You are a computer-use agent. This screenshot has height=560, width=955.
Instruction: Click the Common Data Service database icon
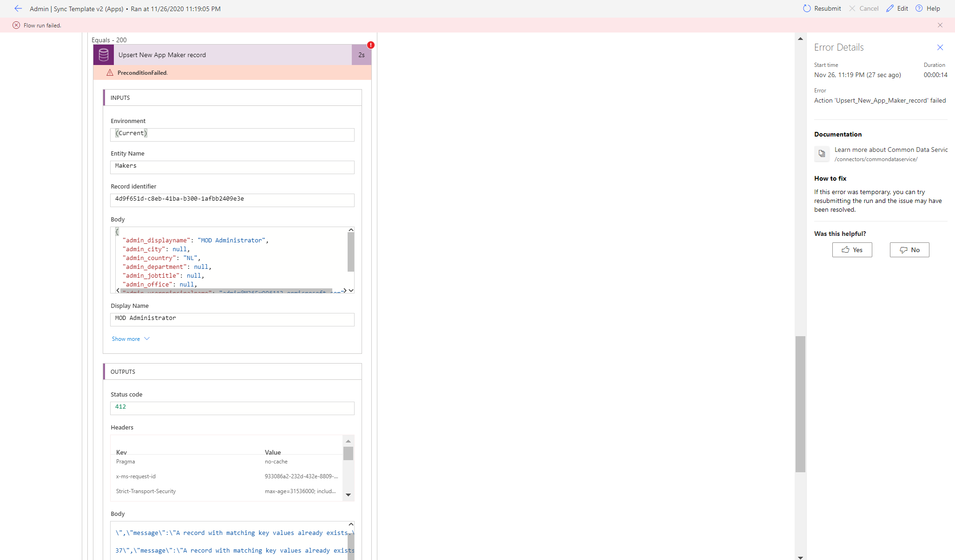[104, 55]
